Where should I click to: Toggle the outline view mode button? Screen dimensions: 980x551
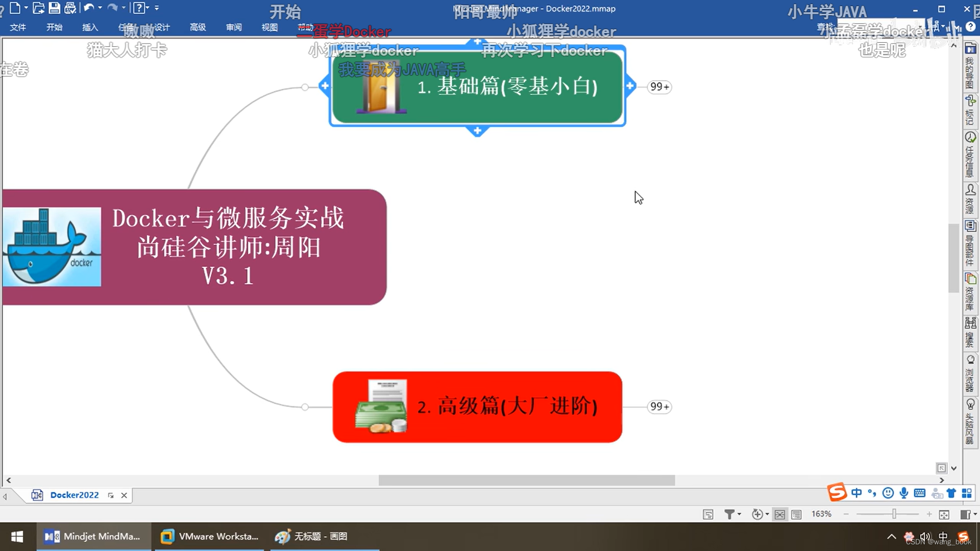coord(796,514)
